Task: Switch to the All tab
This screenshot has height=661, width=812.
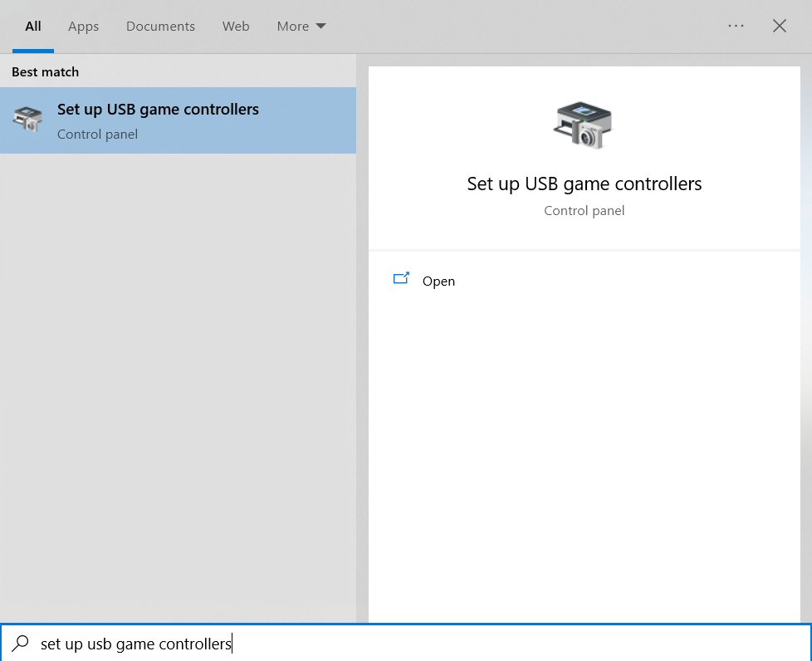Action: tap(33, 27)
